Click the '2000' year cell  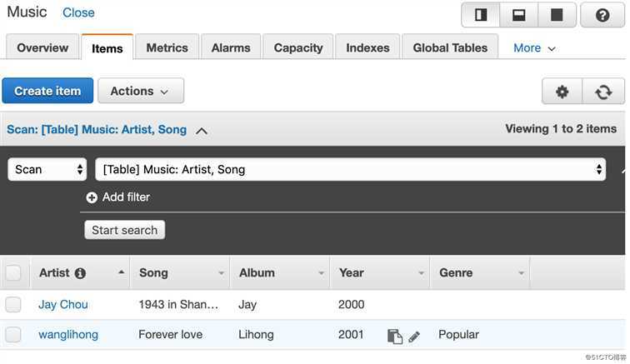351,305
